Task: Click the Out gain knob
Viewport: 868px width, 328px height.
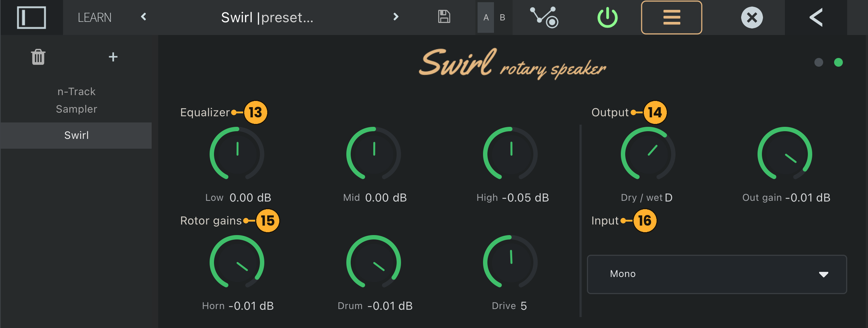Action: pyautogui.click(x=785, y=154)
